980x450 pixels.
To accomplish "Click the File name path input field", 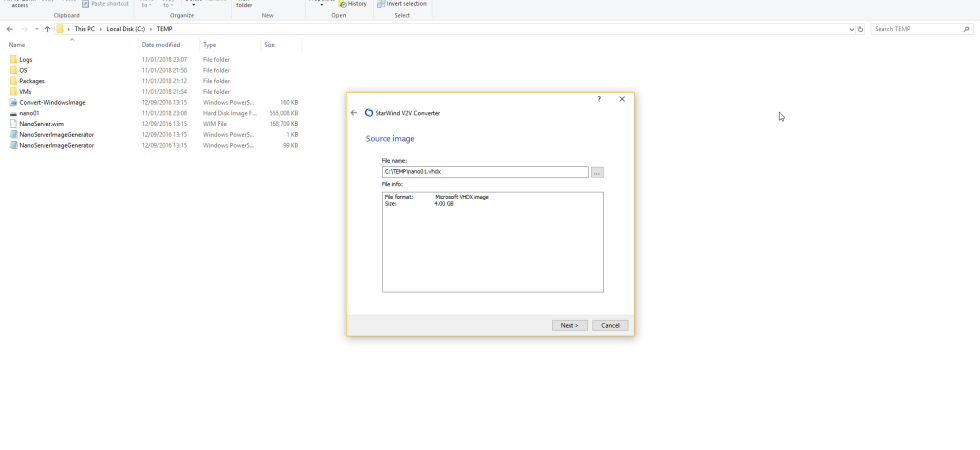I will point(485,172).
